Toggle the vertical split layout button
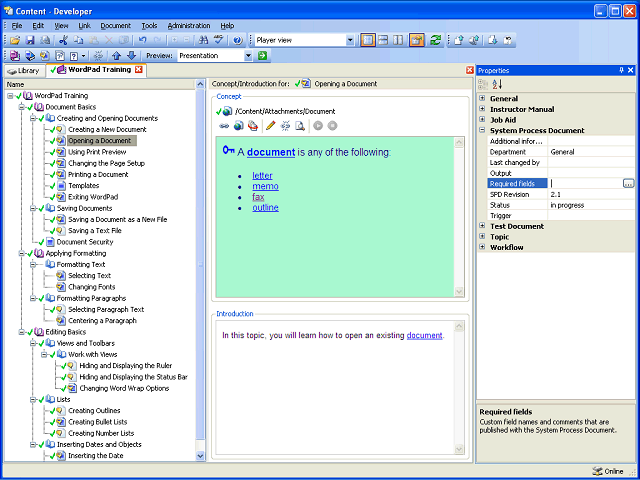 coord(398,40)
